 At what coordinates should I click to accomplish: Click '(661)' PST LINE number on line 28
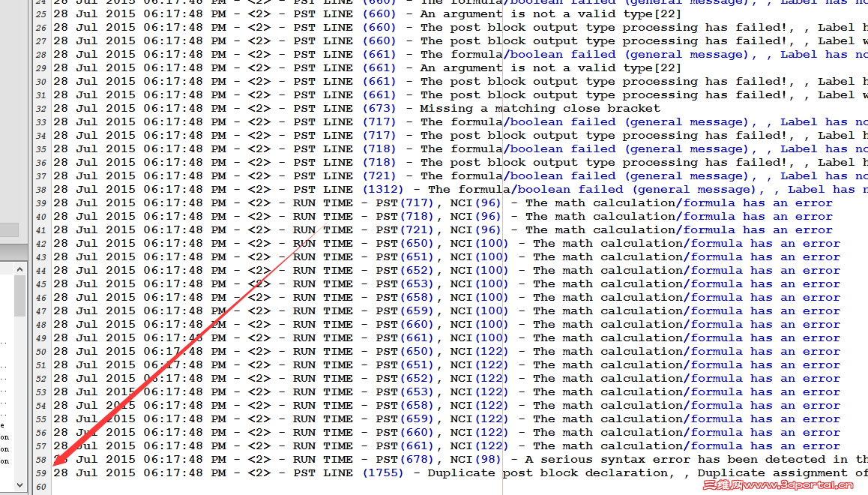(379, 54)
